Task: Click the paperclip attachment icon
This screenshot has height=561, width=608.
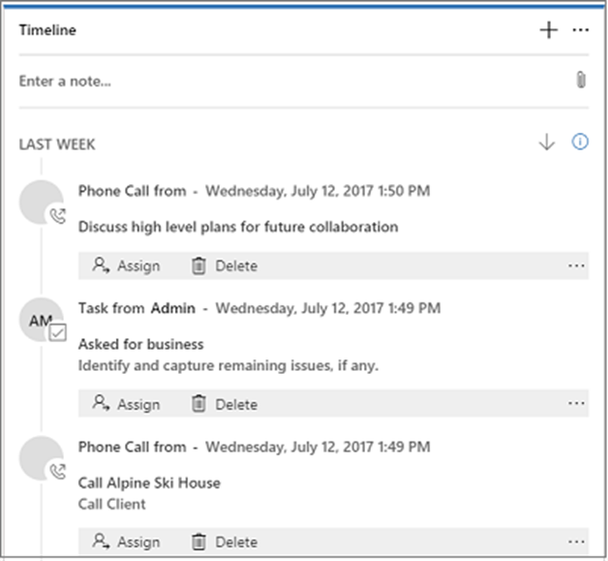Action: pos(580,80)
